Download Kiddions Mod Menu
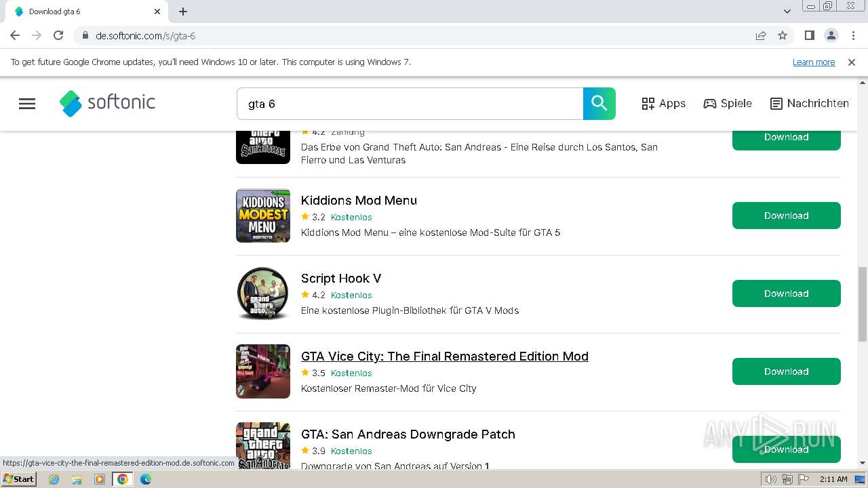 (x=787, y=216)
